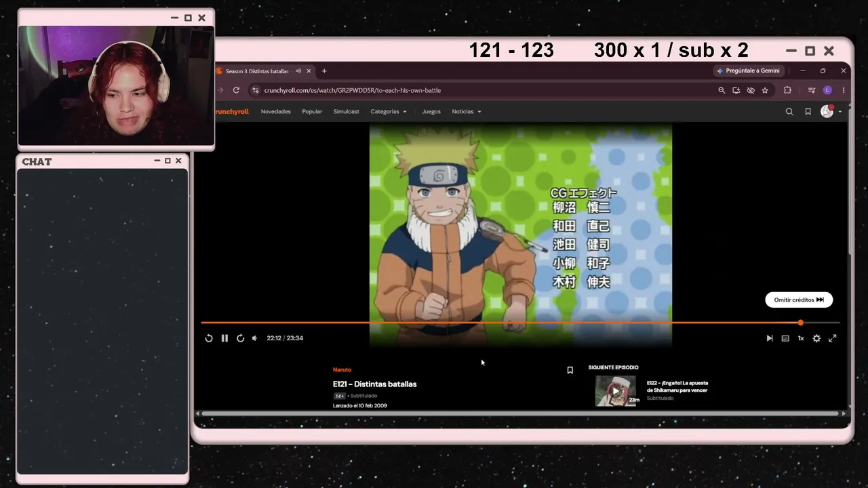This screenshot has width=868, height=488.
Task: Bookmark this page with the star icon
Action: 765,90
